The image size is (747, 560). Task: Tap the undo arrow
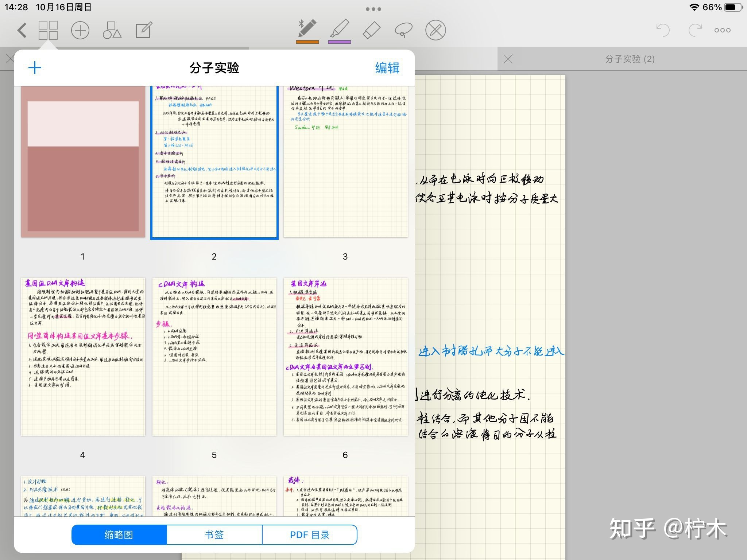pyautogui.click(x=662, y=30)
